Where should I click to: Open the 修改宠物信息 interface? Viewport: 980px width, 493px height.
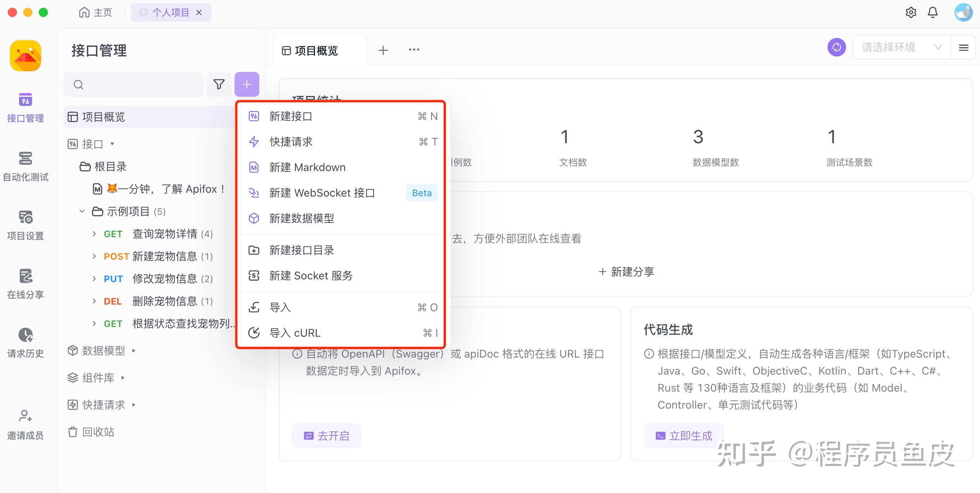tap(165, 279)
